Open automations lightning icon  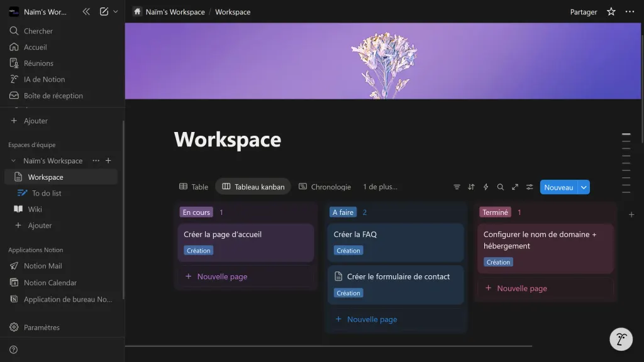[486, 187]
